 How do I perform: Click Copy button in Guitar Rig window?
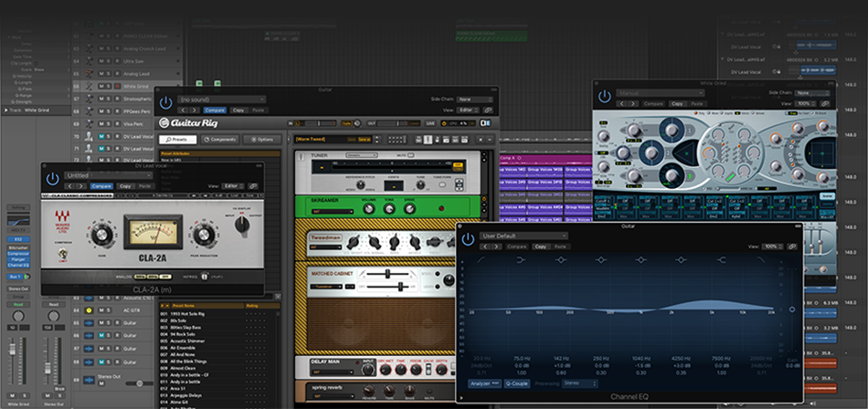click(x=238, y=110)
